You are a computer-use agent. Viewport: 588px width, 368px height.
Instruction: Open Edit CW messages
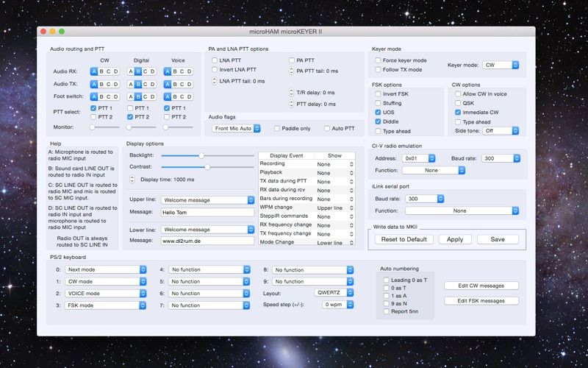(x=481, y=286)
